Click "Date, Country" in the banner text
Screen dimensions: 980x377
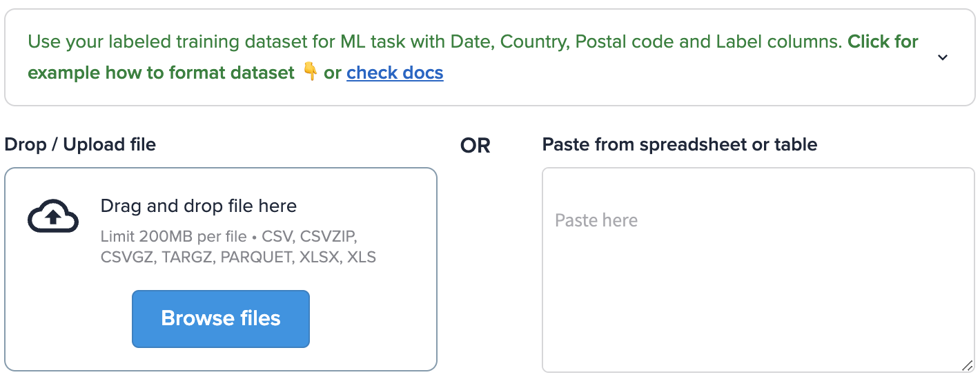click(509, 41)
